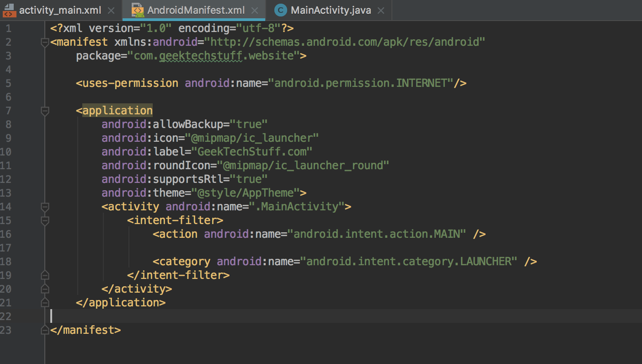
Task: Expand gutter marker next to closing activity tag
Action: click(44, 289)
